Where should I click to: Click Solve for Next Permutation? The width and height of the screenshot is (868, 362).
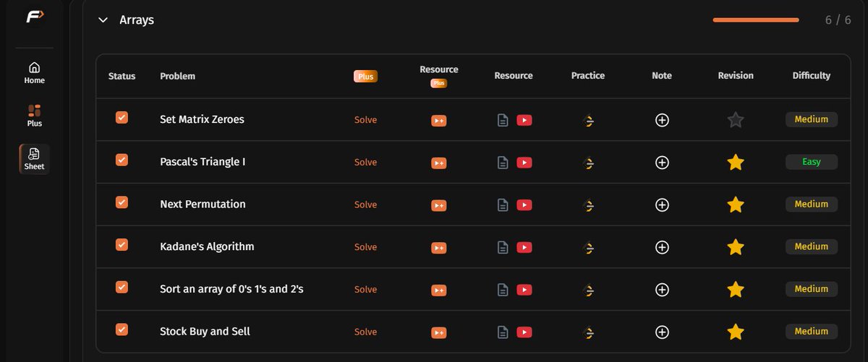pos(365,204)
